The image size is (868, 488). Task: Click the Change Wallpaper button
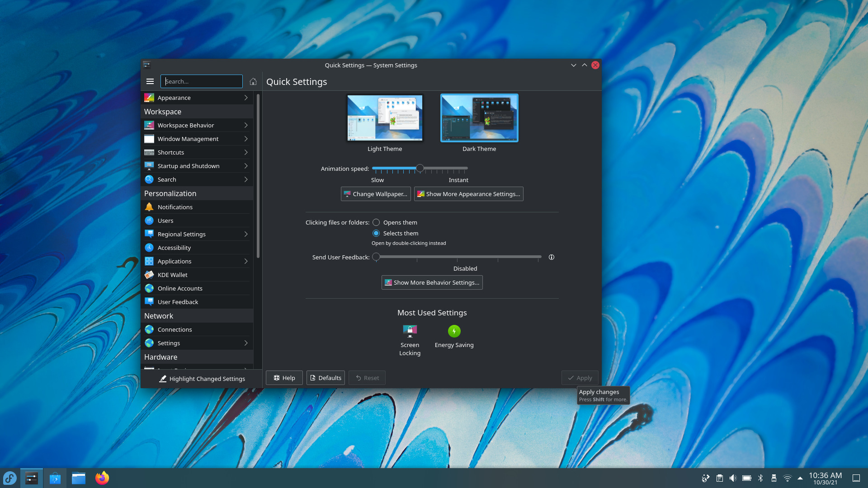click(376, 194)
